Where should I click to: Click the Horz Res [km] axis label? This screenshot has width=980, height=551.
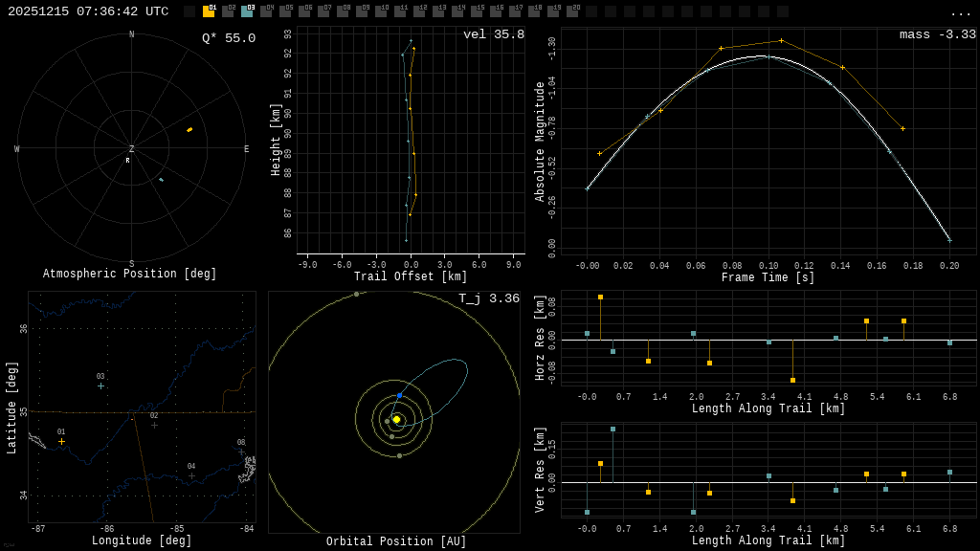[540, 338]
